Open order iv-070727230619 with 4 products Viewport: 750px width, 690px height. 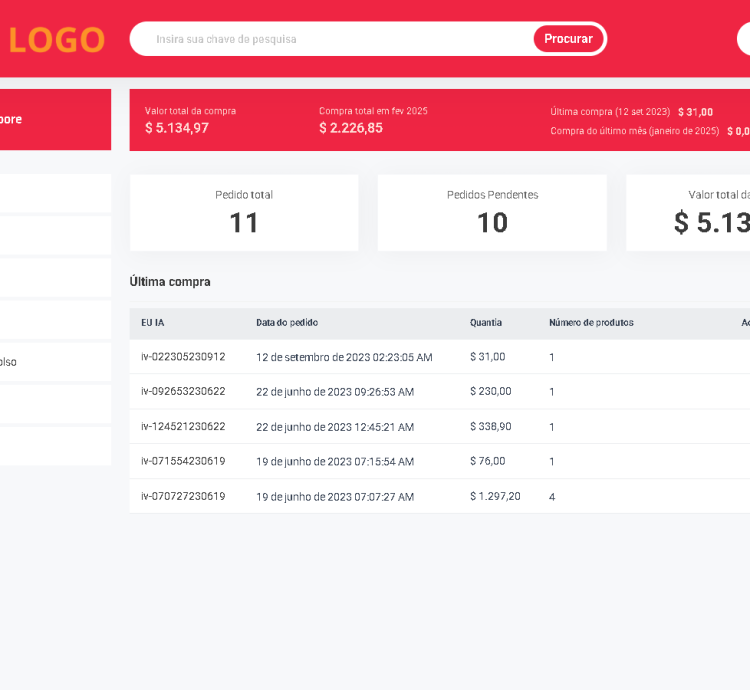coord(183,497)
